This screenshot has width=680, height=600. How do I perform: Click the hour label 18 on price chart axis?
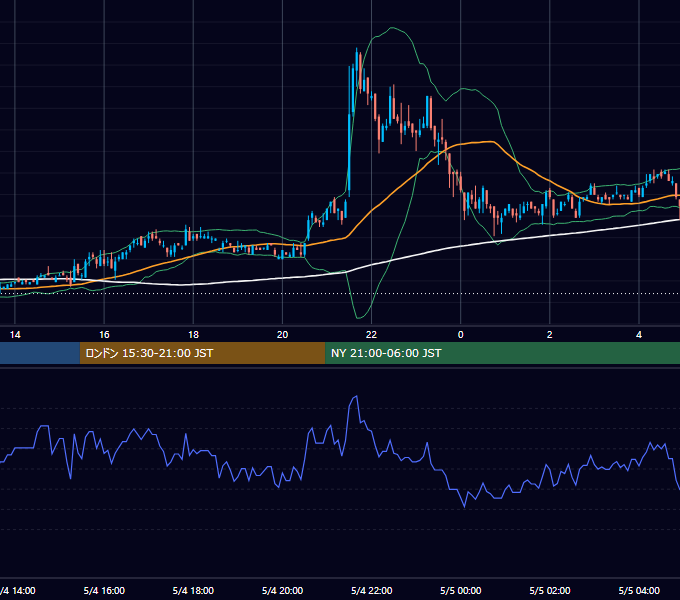[x=193, y=335]
